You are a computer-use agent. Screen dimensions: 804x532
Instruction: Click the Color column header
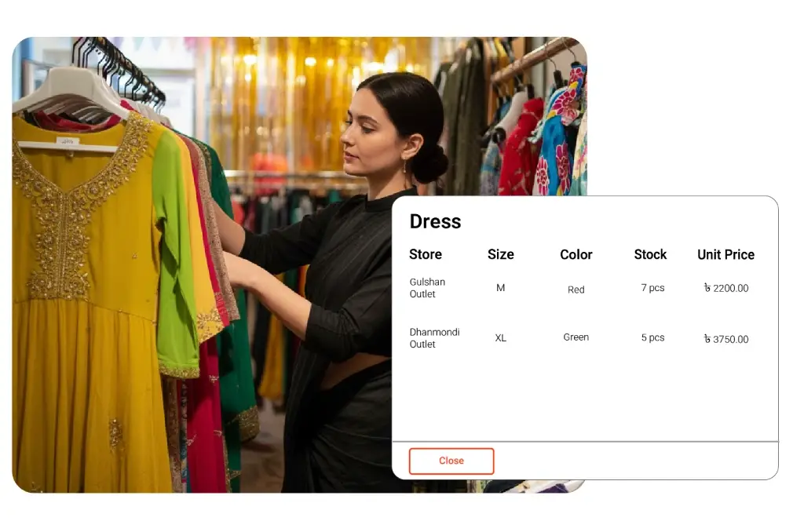[x=576, y=254]
